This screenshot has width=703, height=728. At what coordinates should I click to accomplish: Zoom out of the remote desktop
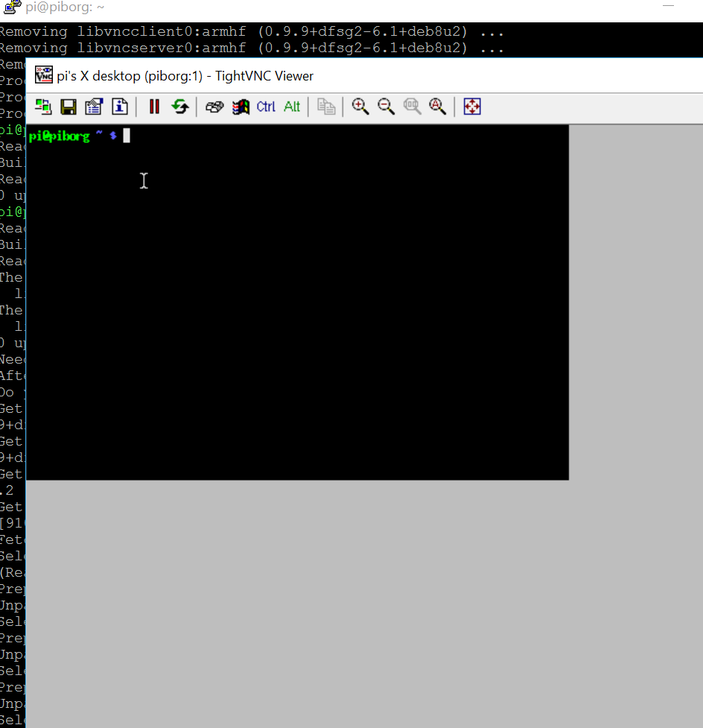pyautogui.click(x=386, y=107)
